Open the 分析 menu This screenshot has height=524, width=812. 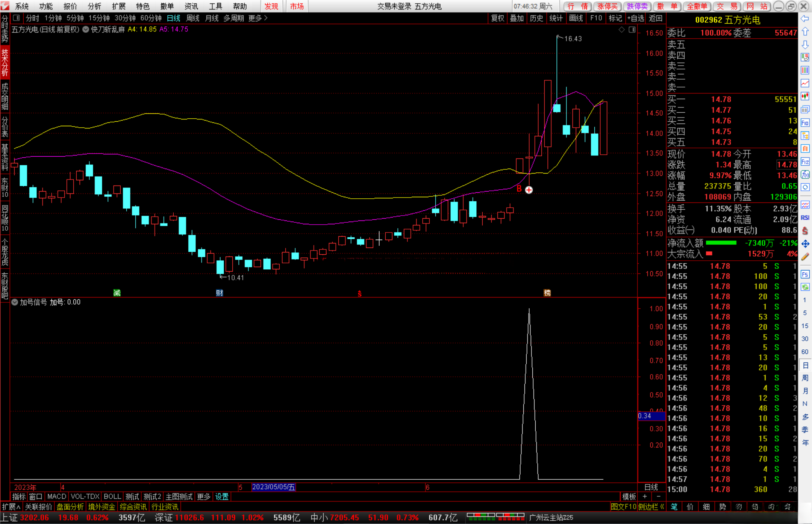94,6
